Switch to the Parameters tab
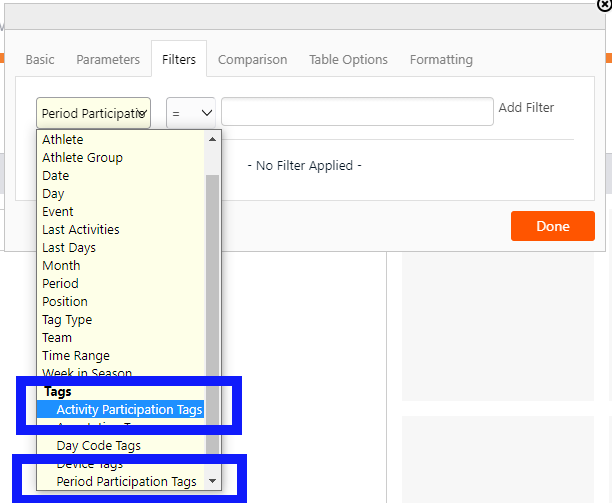The height and width of the screenshot is (503, 612). [x=108, y=59]
